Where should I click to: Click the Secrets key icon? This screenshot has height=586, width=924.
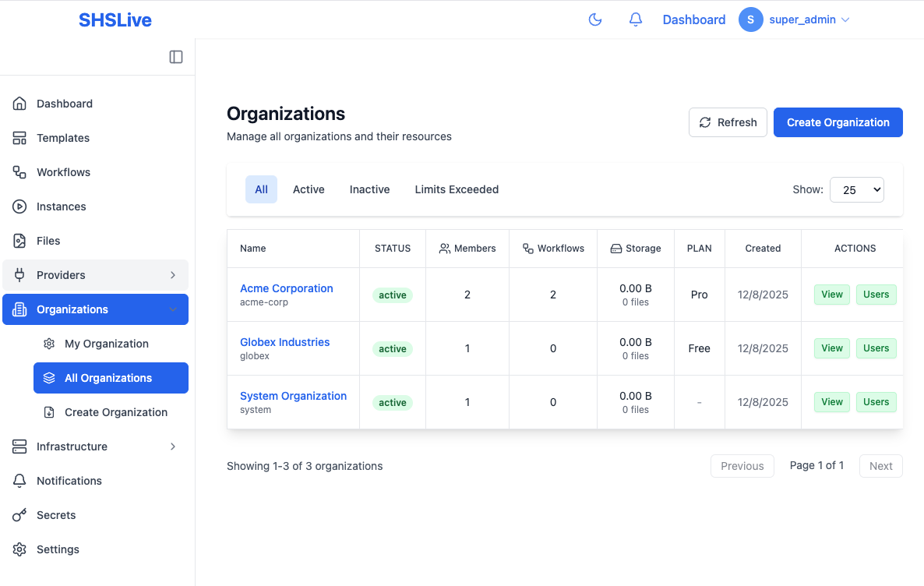[x=19, y=514]
